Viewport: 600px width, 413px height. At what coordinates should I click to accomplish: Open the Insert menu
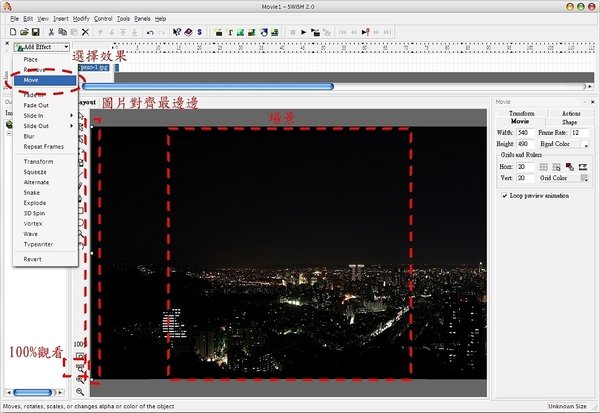pyautogui.click(x=61, y=18)
